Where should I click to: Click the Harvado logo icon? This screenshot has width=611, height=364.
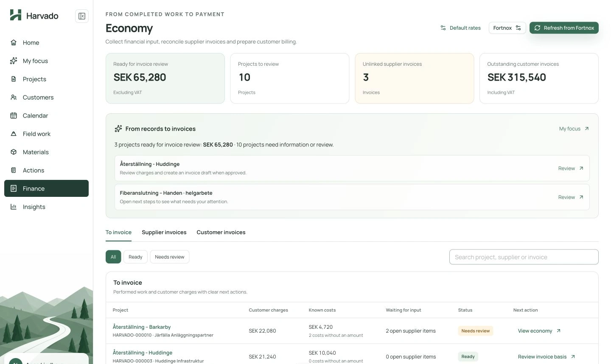(16, 15)
